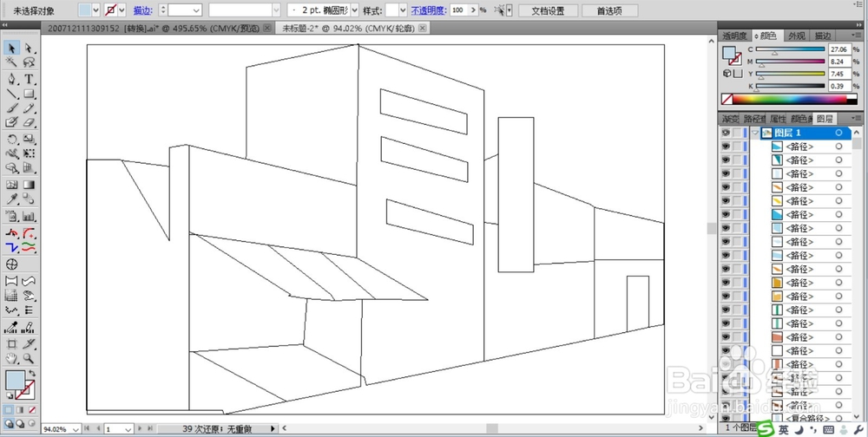
Task: Set paint mode to Gradient in toolbox
Action: (x=21, y=410)
